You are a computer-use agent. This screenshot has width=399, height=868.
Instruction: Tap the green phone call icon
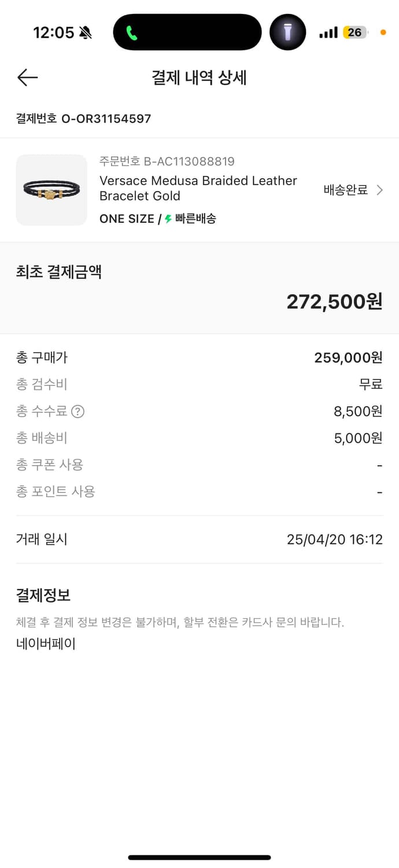tap(132, 33)
